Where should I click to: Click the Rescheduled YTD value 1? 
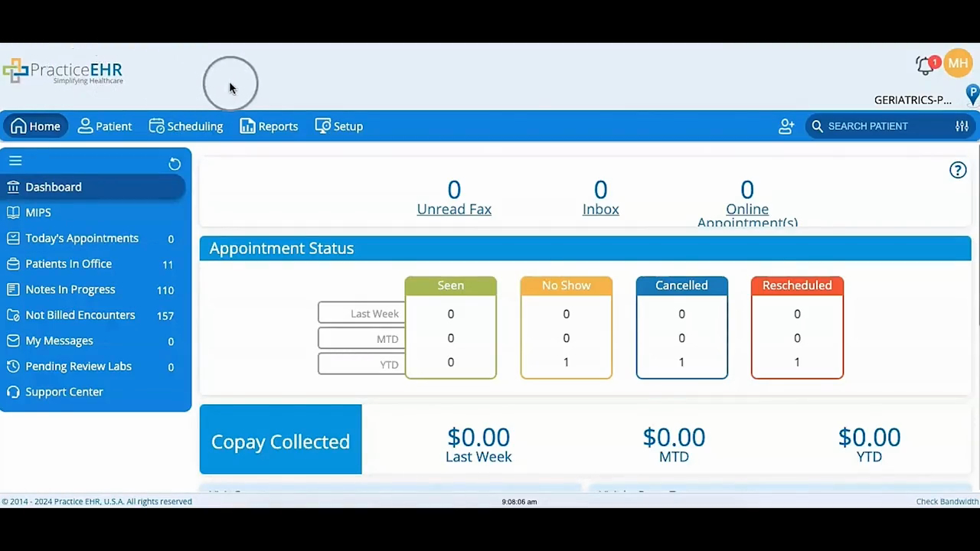click(797, 362)
